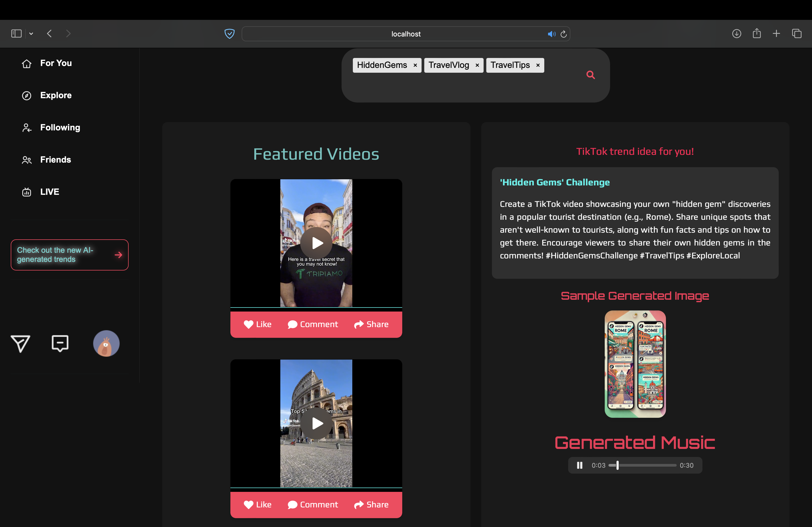Open the paper-plane send icon in sidebar
Viewport: 812px width, 527px height.
[20, 343]
